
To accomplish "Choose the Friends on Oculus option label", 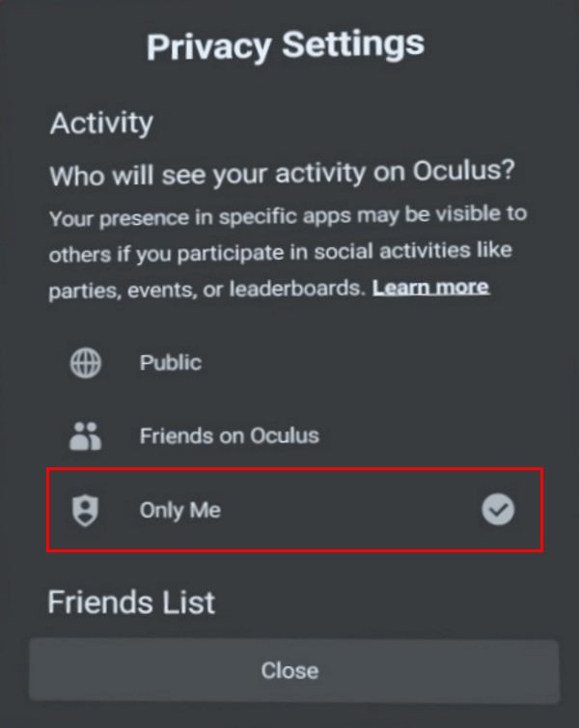I will 229,435.
